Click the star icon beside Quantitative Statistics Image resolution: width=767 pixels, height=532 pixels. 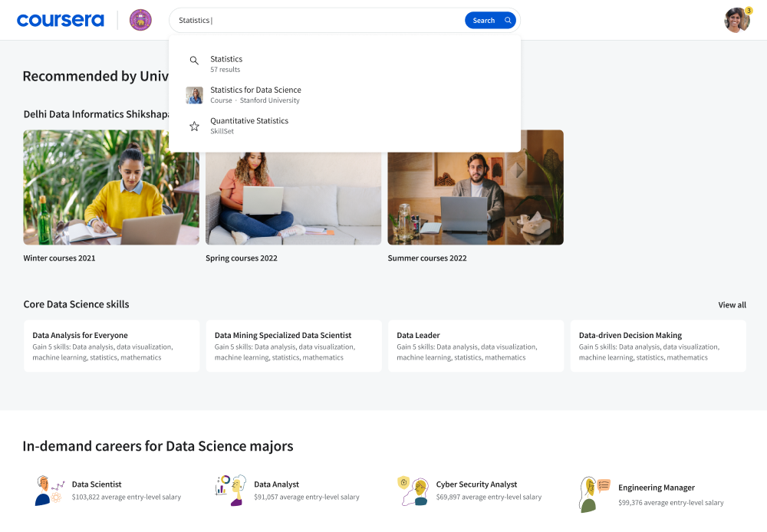pyautogui.click(x=194, y=126)
